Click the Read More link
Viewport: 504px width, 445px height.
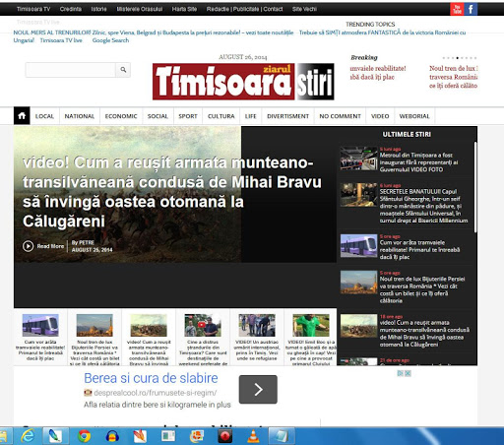pyautogui.click(x=50, y=246)
